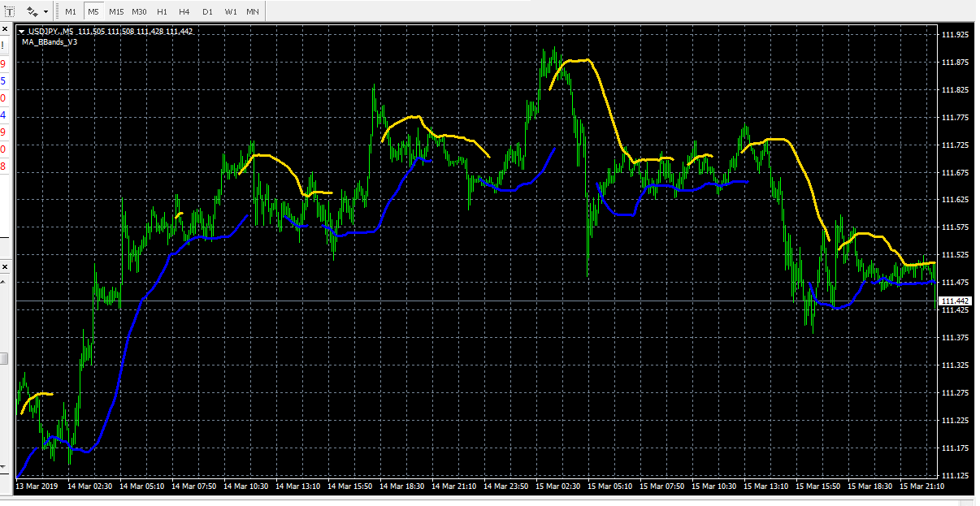The image size is (980, 506).
Task: Click the 111.675 price scale label
Action: pyautogui.click(x=954, y=172)
